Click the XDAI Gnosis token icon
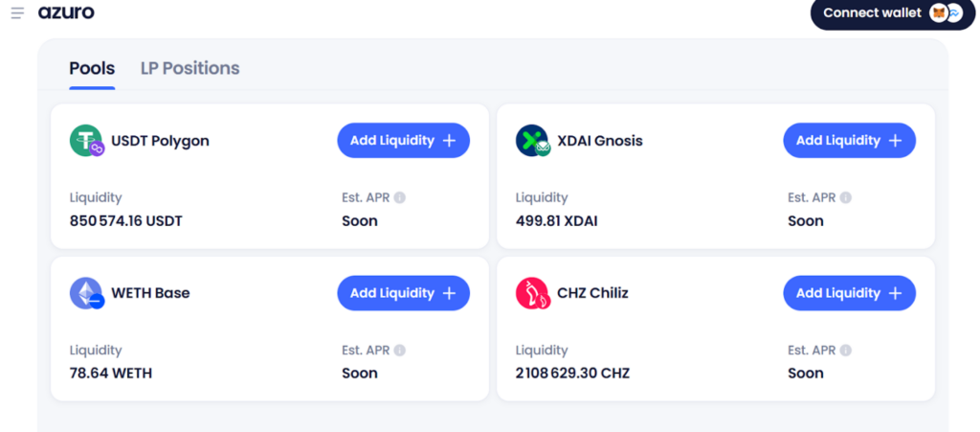Image resolution: width=980 pixels, height=432 pixels. pos(532,141)
